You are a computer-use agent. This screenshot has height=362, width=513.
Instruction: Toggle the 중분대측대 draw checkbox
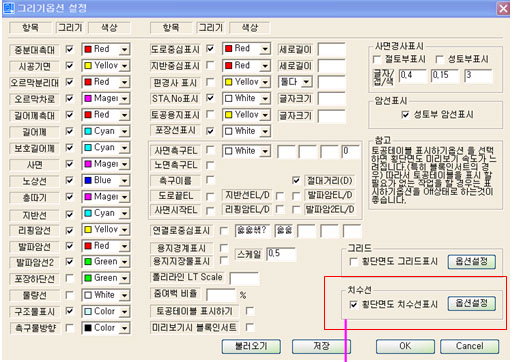69,49
